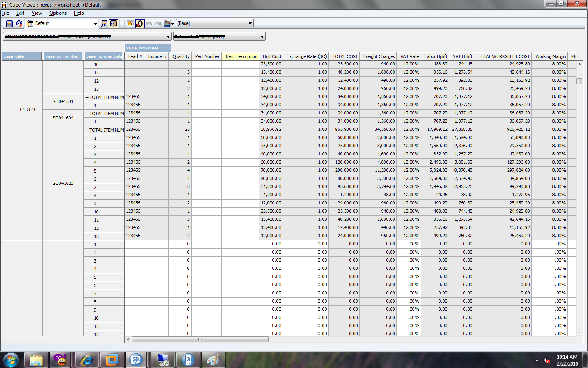Screen dimensions: 588x368
Task: Click the Labor Uplift column header
Action: 435,56
